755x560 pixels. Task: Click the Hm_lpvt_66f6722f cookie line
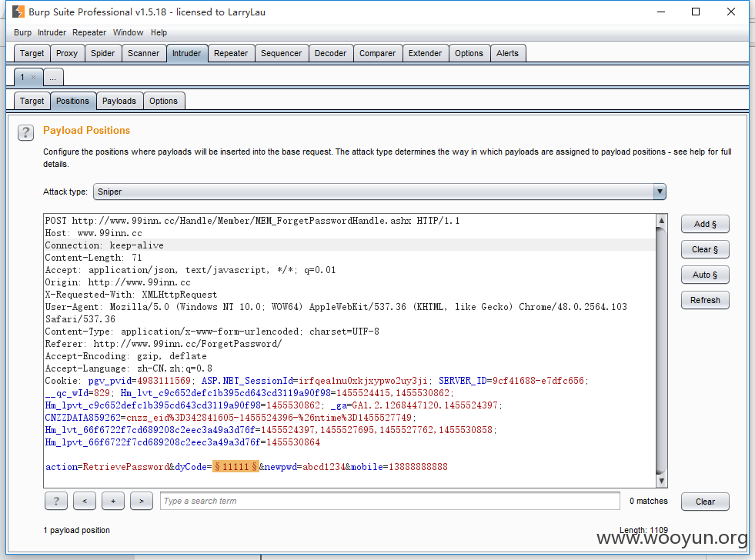(182, 442)
